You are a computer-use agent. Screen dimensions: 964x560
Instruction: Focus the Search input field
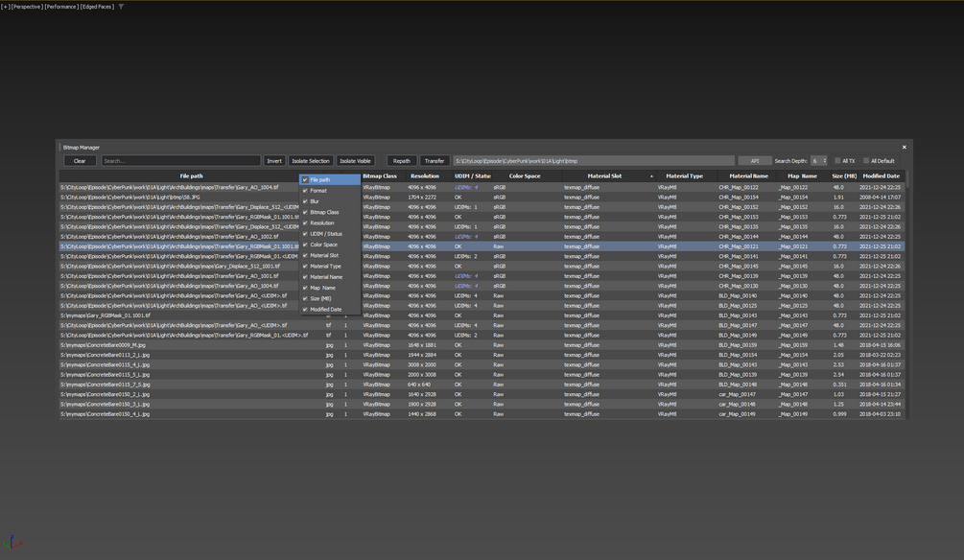point(180,161)
